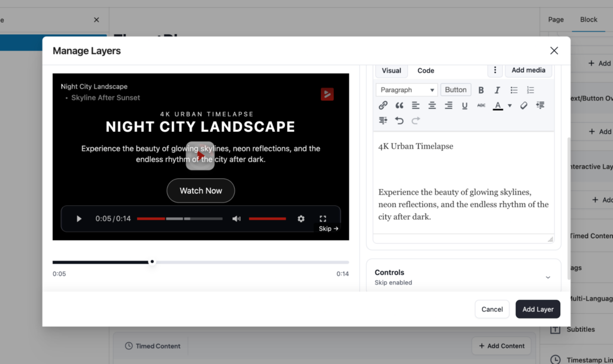
Task: Click the red logo icon in video
Action: pos(327,94)
